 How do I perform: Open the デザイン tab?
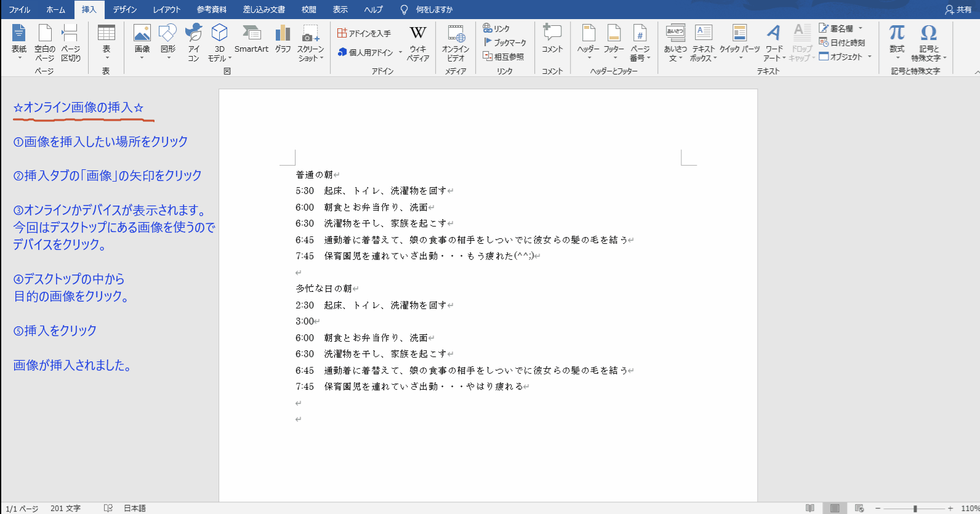[x=125, y=9]
